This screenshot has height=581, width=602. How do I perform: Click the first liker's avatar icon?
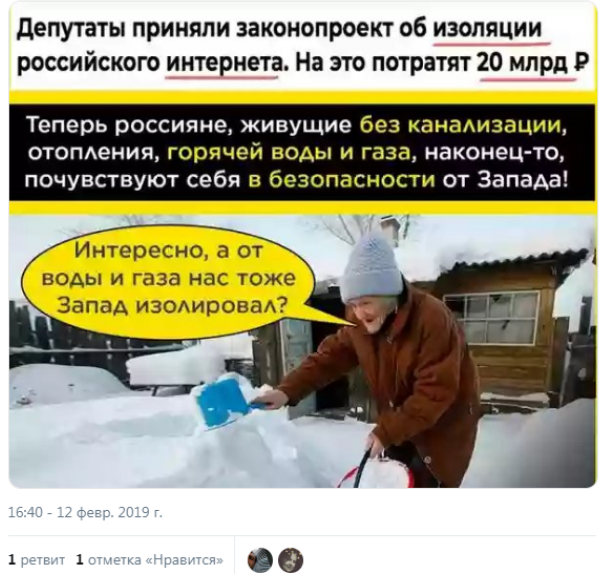(260, 560)
